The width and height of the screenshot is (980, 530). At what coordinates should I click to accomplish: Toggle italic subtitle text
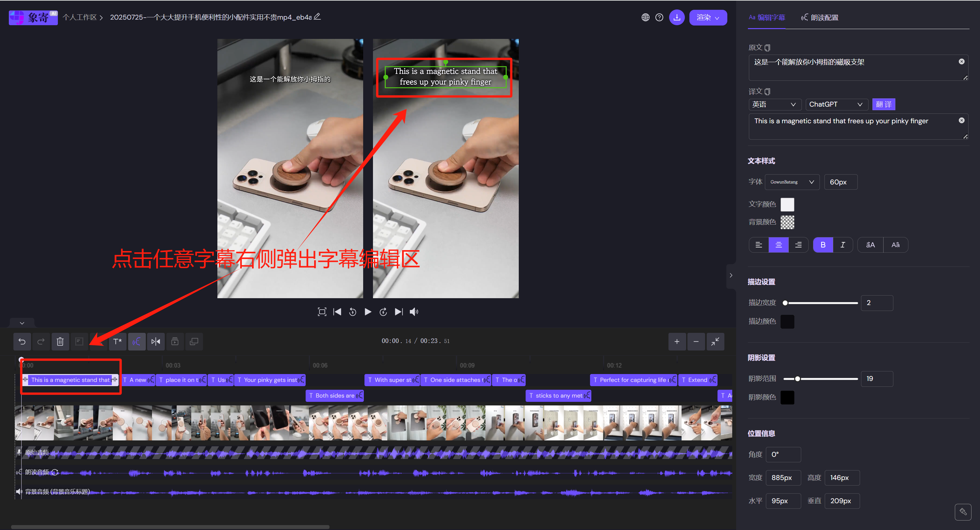coord(842,245)
